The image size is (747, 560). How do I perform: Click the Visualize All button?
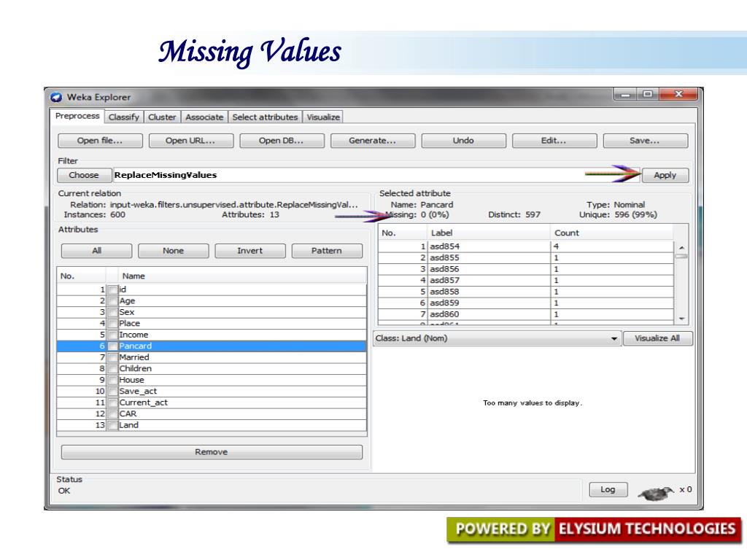tap(657, 338)
